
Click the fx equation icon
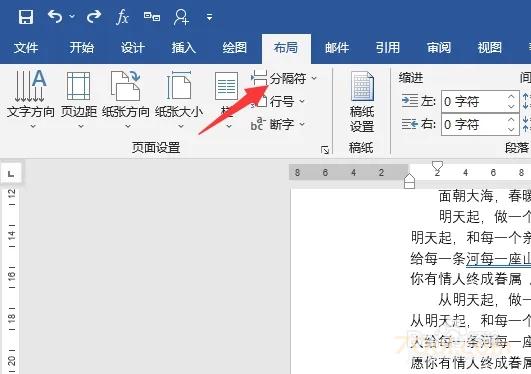[122, 17]
